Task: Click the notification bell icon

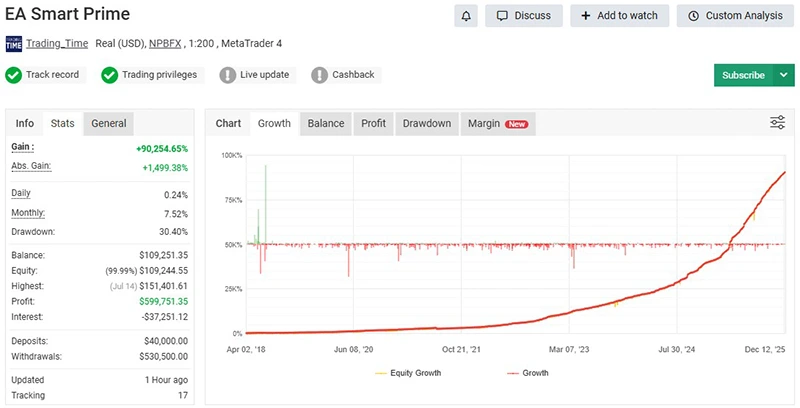Action: (465, 16)
